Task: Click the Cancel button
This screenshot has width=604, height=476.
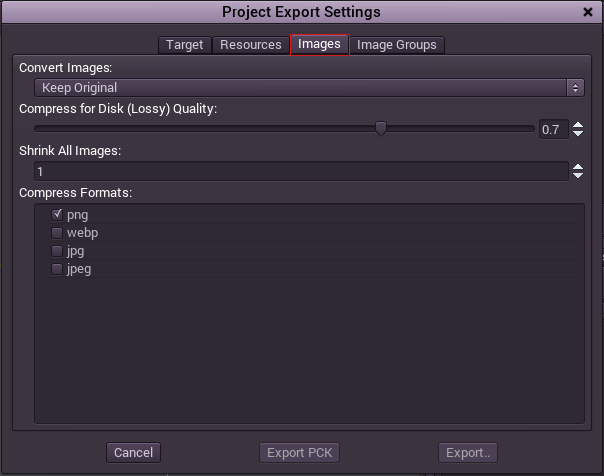Action: [x=133, y=453]
